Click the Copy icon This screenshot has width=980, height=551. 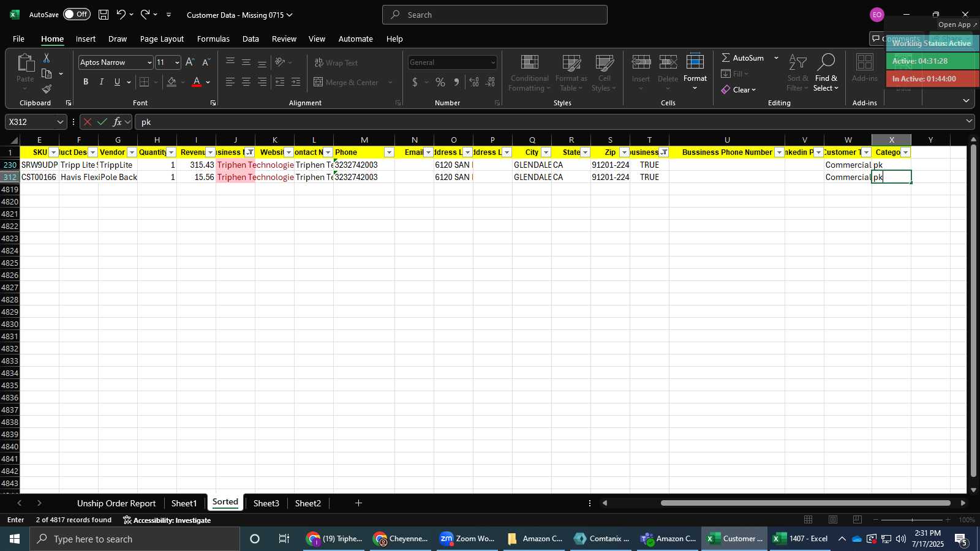pyautogui.click(x=47, y=73)
